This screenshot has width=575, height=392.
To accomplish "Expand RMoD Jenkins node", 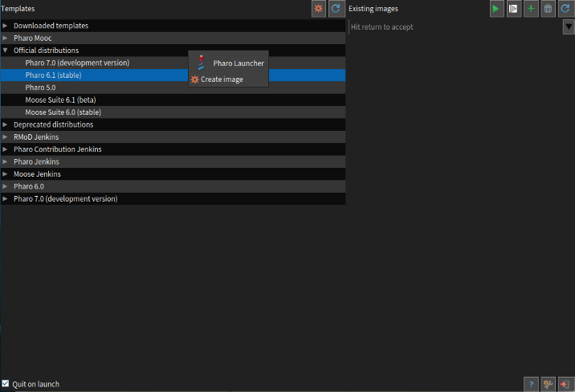I will click(5, 137).
